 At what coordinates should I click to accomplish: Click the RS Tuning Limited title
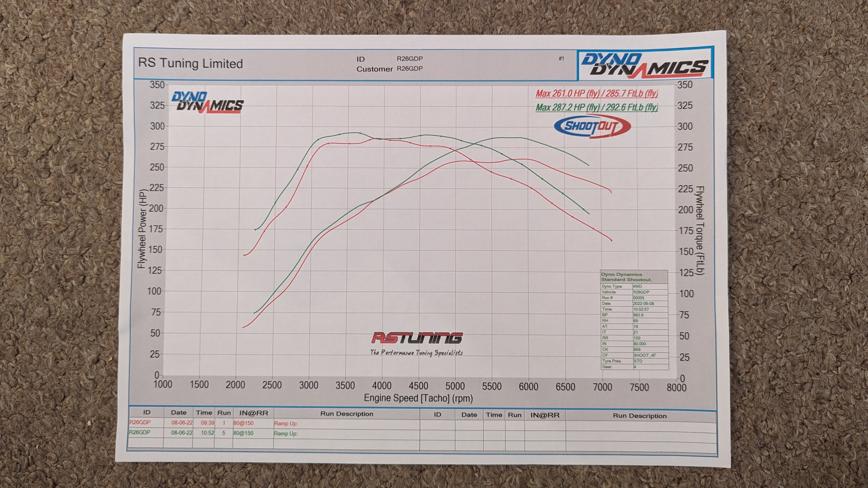(190, 63)
